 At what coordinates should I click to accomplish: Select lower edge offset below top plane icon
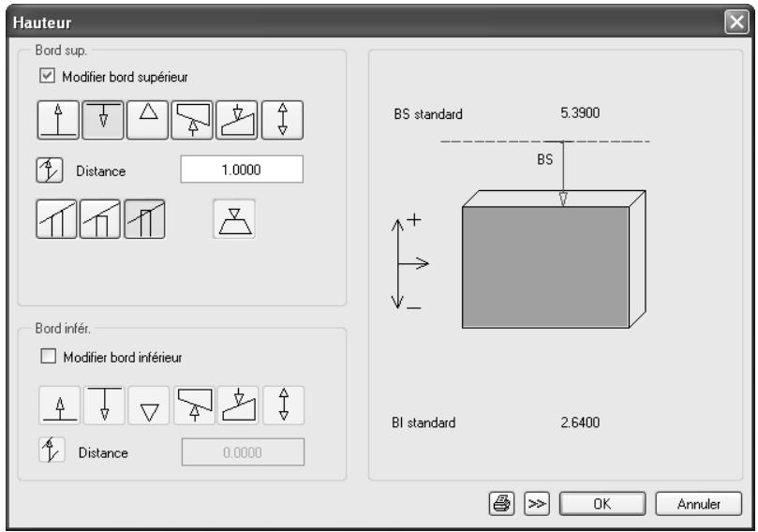104,406
